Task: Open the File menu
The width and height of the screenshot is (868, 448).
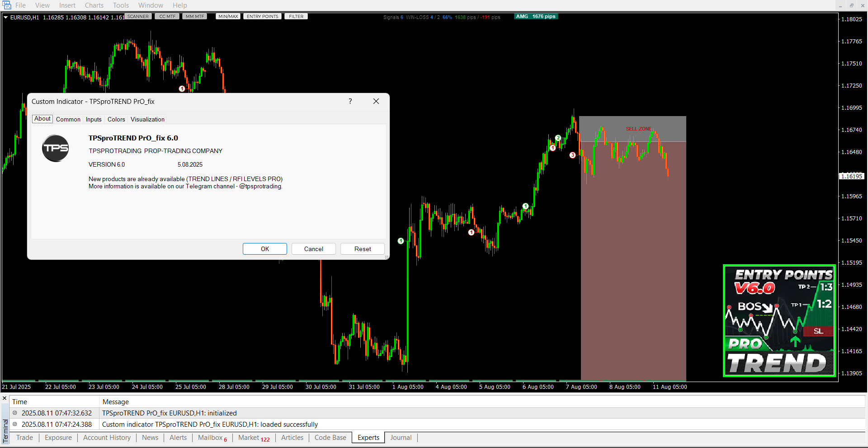Action: 20,5
